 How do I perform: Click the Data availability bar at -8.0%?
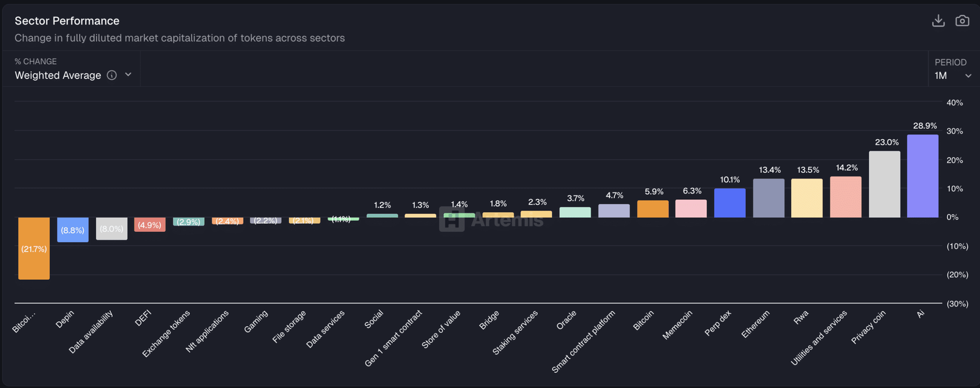pos(111,229)
